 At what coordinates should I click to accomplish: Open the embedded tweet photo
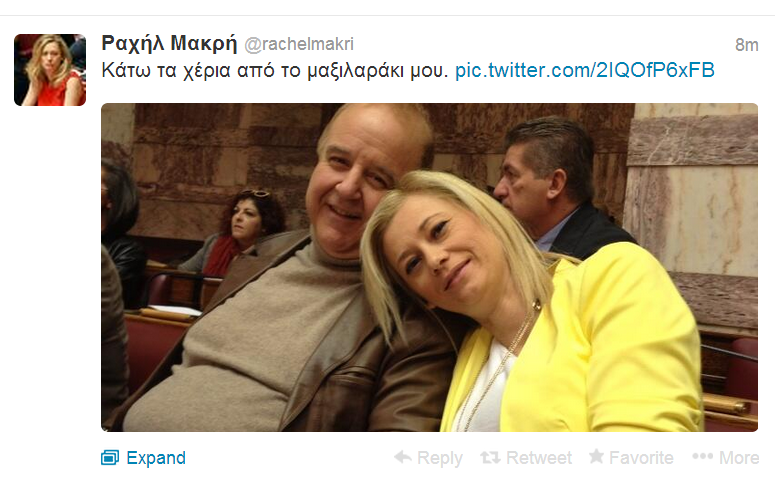coord(429,267)
